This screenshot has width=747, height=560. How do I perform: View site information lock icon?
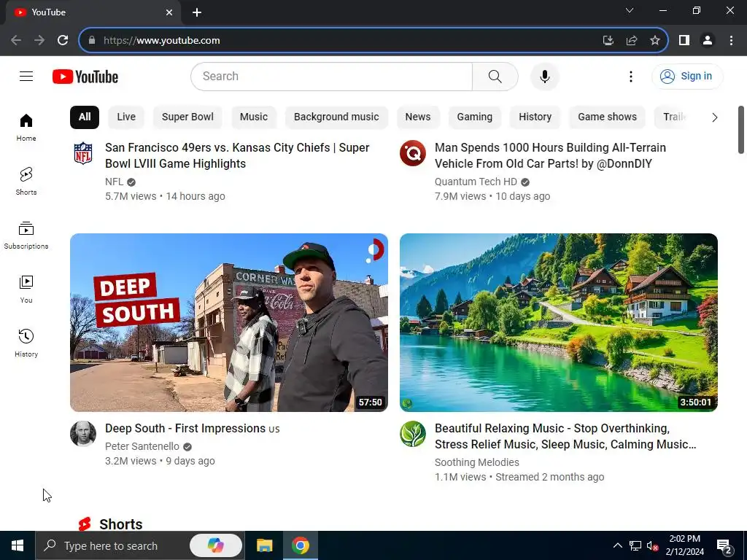pyautogui.click(x=92, y=41)
